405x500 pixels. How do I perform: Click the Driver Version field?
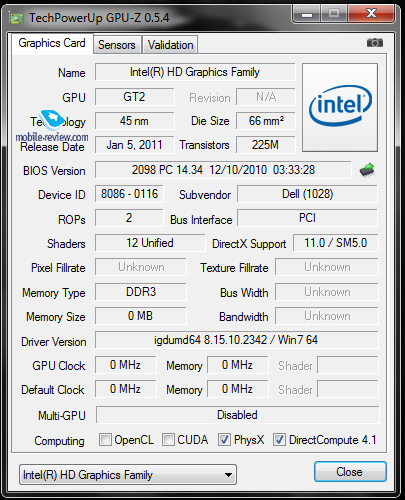237,340
